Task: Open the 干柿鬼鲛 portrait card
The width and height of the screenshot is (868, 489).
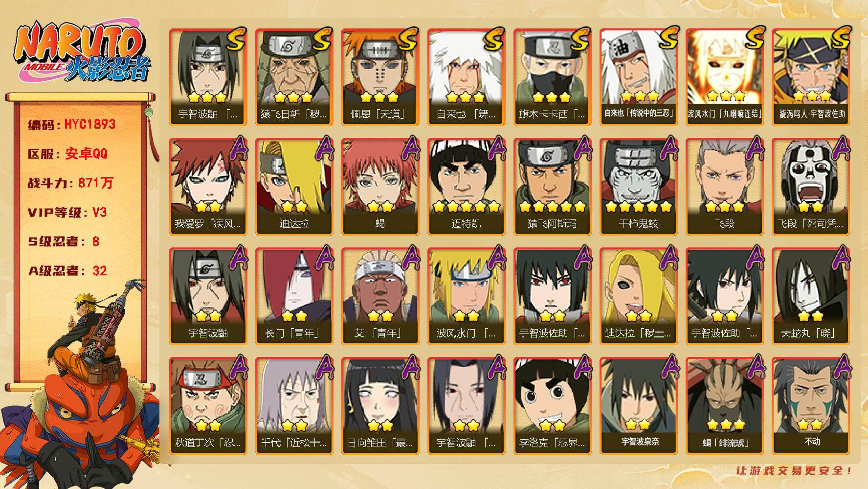Action: pyautogui.click(x=638, y=187)
